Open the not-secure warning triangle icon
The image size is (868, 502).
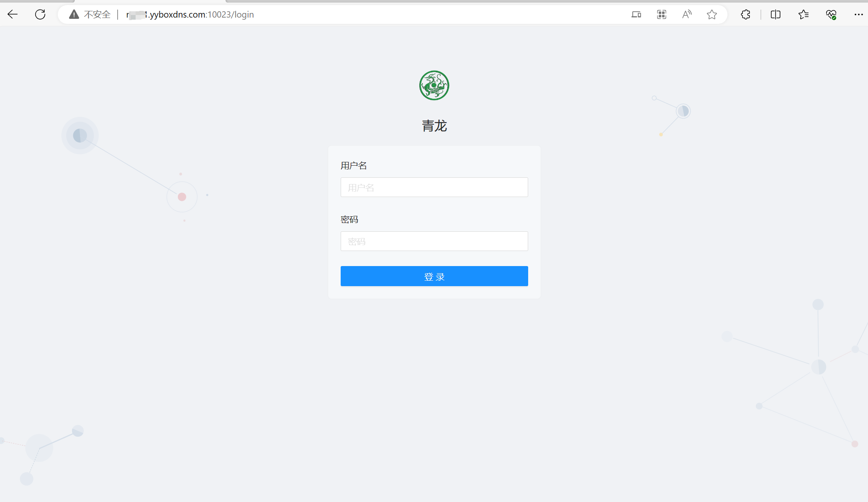[x=74, y=15]
